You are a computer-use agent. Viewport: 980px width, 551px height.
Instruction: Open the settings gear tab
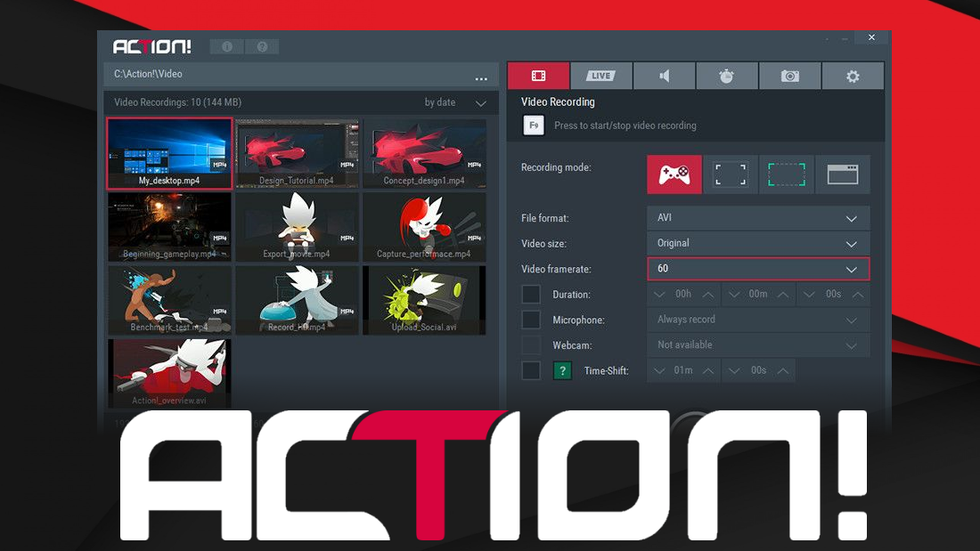[x=853, y=77]
